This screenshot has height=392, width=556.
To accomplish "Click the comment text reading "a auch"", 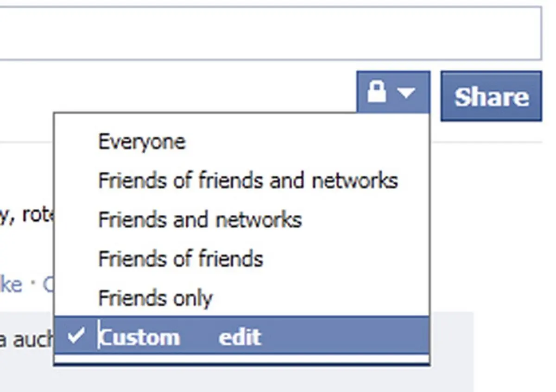I will (26, 340).
